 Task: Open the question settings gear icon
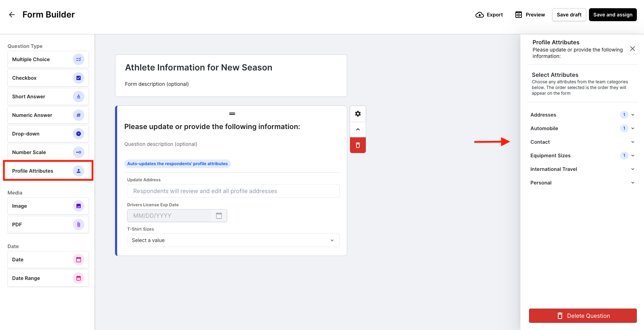[358, 113]
